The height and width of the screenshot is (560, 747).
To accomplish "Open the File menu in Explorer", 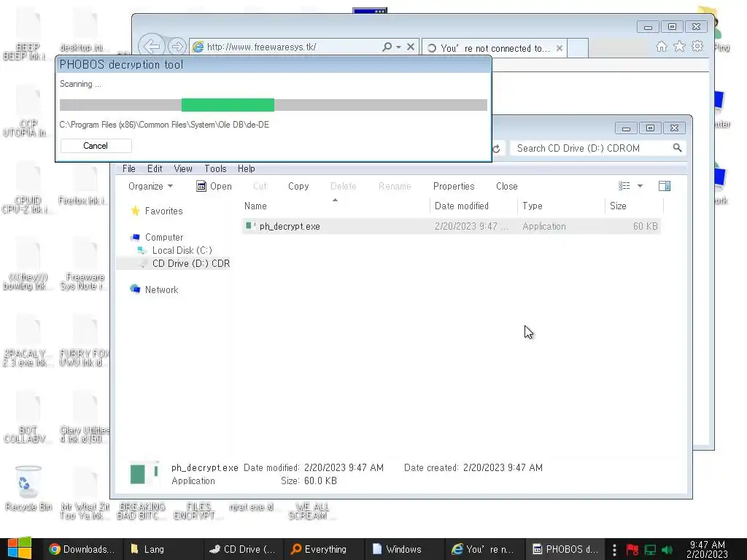I will (x=128, y=168).
